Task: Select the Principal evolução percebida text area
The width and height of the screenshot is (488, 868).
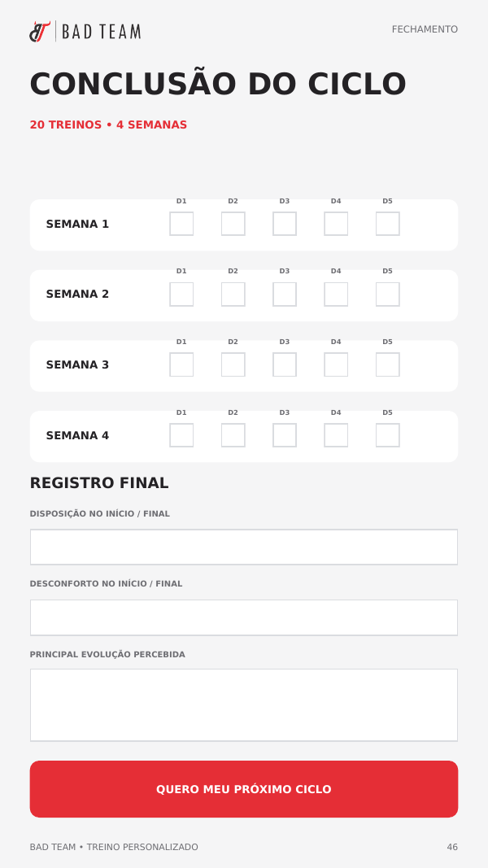Action: 244,705
